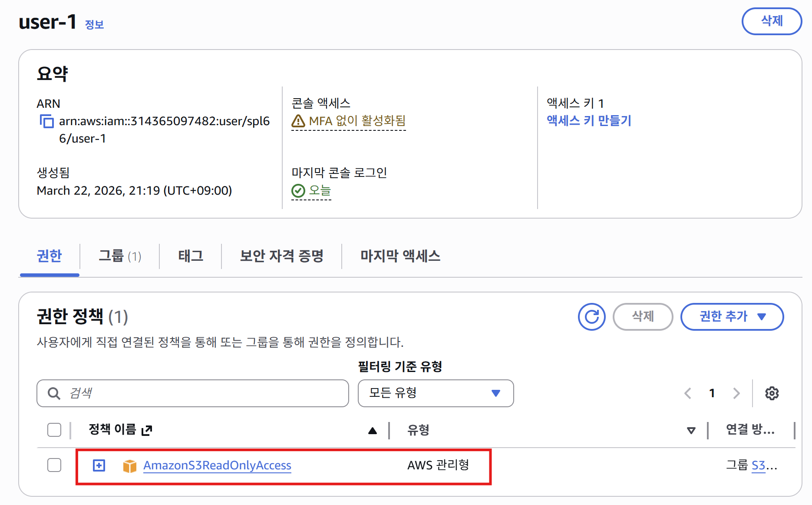Copy the user ARN using the copy icon
812x505 pixels.
click(x=46, y=122)
